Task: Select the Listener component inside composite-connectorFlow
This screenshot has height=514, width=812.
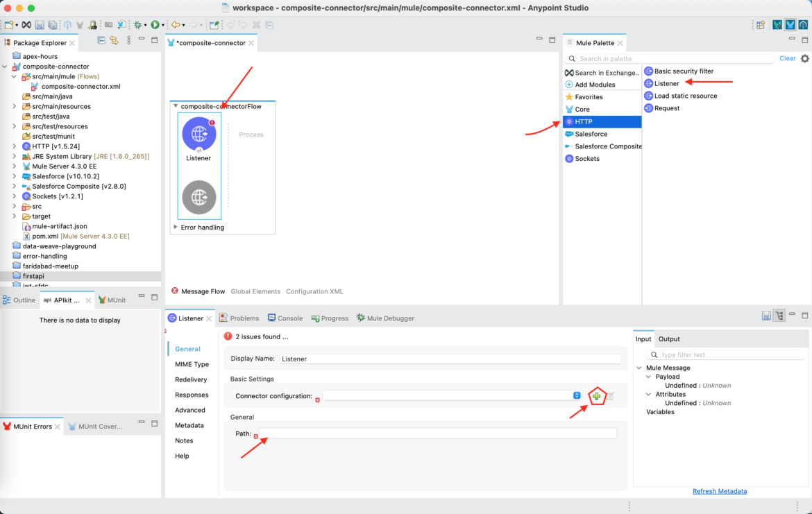Action: click(198, 133)
